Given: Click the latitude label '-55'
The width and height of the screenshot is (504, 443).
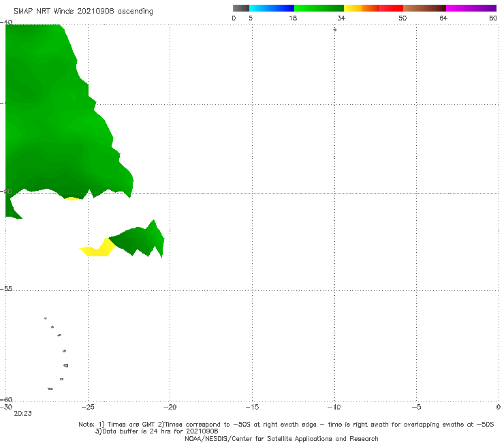Looking at the screenshot, I should tap(6, 288).
